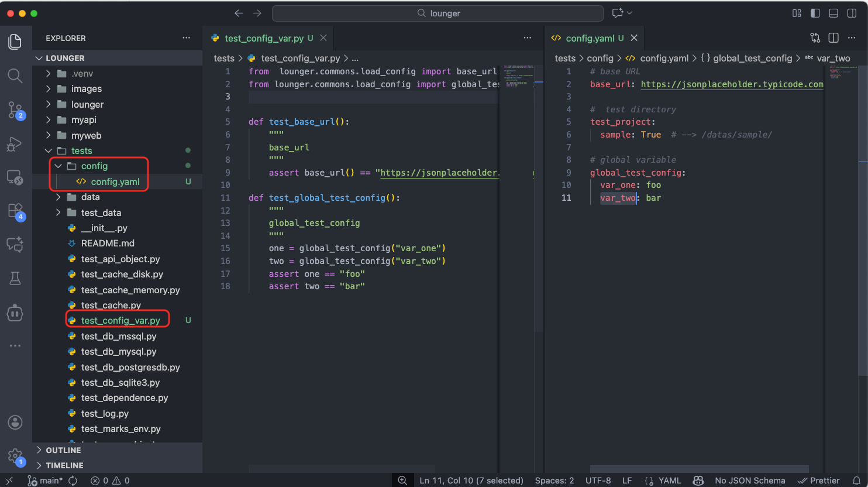Open the Search view in activity bar
Image resolution: width=868 pixels, height=487 pixels.
(x=15, y=76)
